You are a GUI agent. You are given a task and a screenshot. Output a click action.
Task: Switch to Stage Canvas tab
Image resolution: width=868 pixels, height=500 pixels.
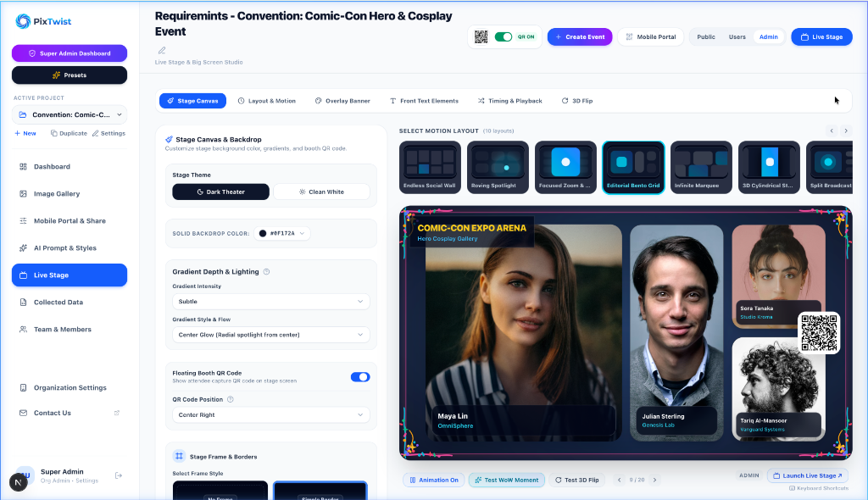tap(192, 101)
